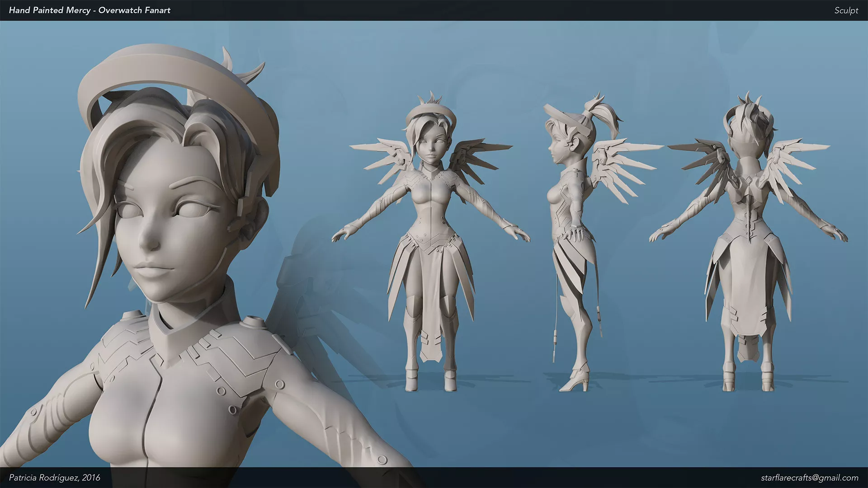Click the 'Patricia Rodríguez, 2016' credit text
This screenshot has width=868, height=488.
55,478
